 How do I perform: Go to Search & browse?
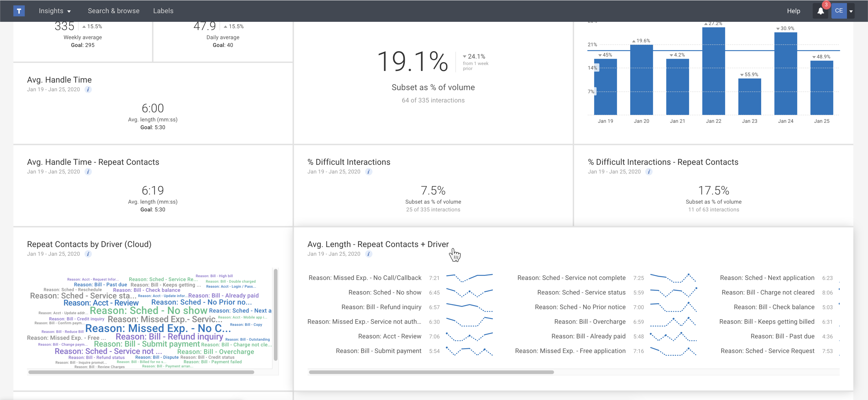click(114, 11)
